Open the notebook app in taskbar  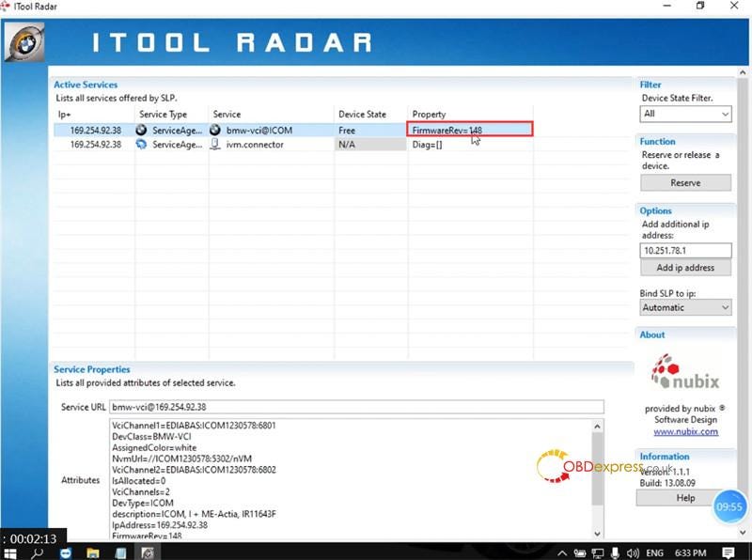(x=120, y=552)
